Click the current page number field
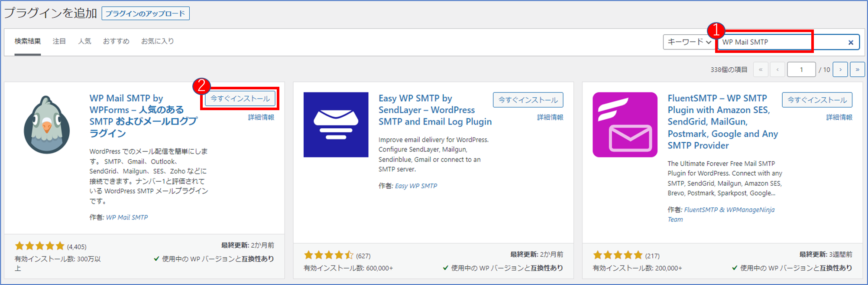The width and height of the screenshot is (868, 285). pos(801,69)
